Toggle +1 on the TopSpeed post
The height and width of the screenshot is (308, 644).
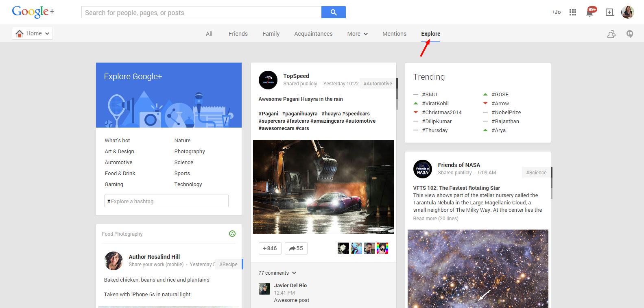tap(270, 248)
